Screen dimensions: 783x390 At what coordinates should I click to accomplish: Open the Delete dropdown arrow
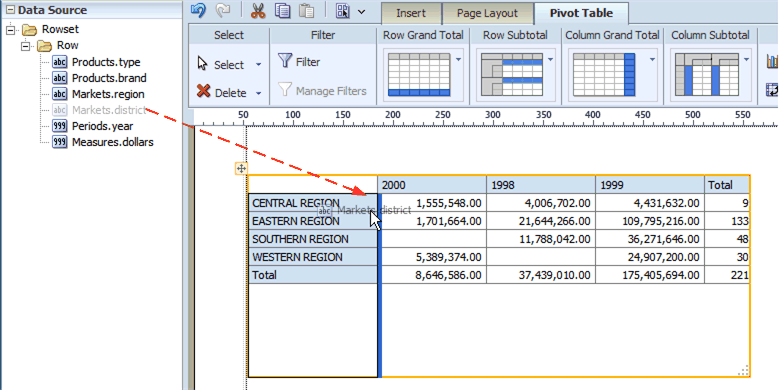[x=258, y=93]
